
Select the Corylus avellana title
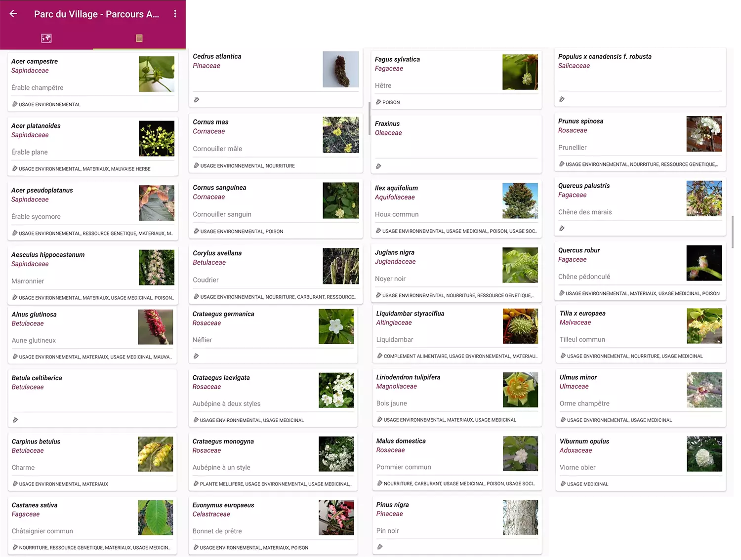(217, 253)
